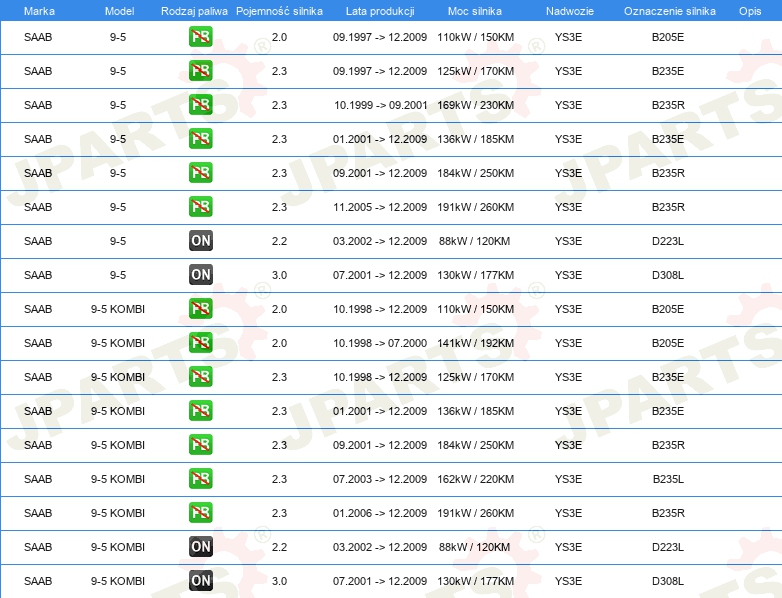Click petrol icon in 9-5 KOMBI 184kW/250KM row
The width and height of the screenshot is (782, 598).
pos(200,444)
